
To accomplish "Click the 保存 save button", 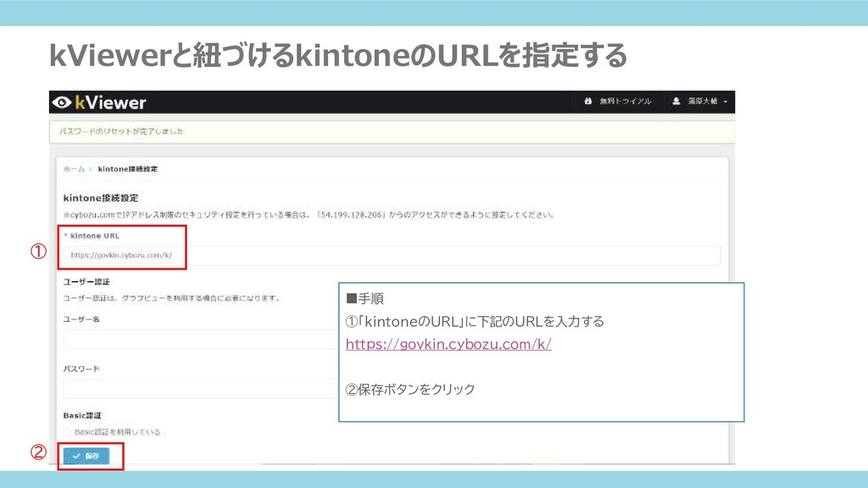I will click(86, 456).
